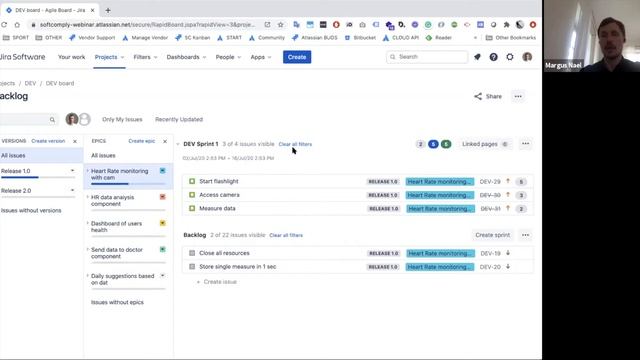Filter by the first assignee avatar

(x=72, y=119)
